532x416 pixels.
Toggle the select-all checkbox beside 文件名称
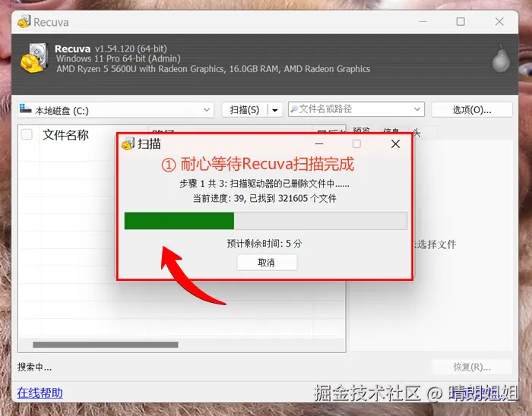coord(27,134)
